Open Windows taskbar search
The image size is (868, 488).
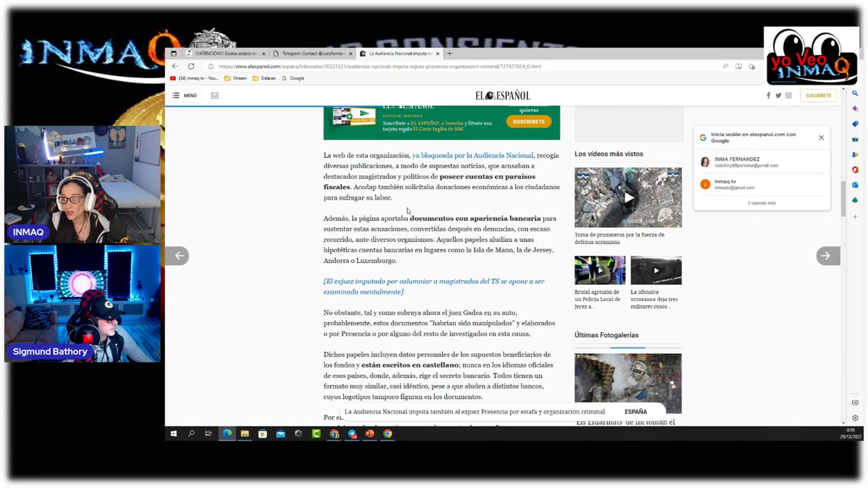pyautogui.click(x=191, y=434)
